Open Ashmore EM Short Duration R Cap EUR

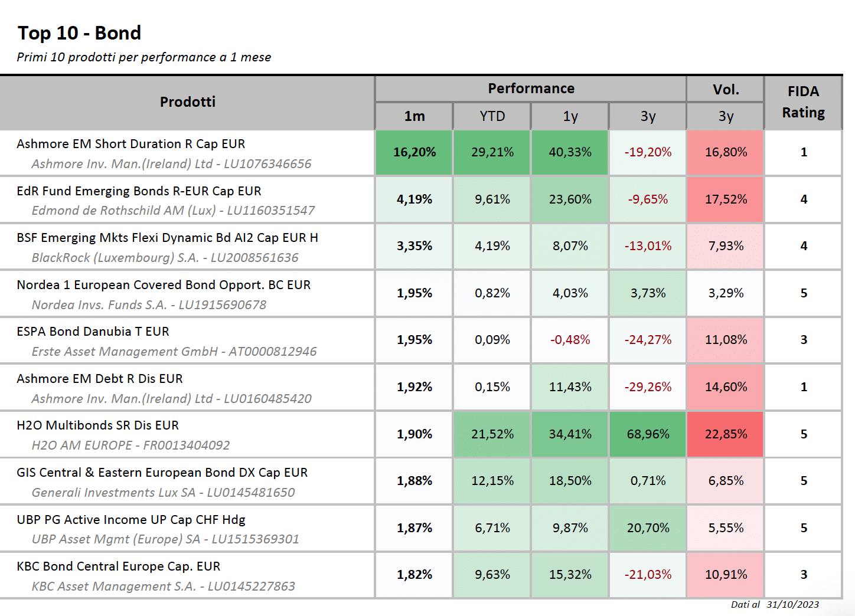point(131,144)
